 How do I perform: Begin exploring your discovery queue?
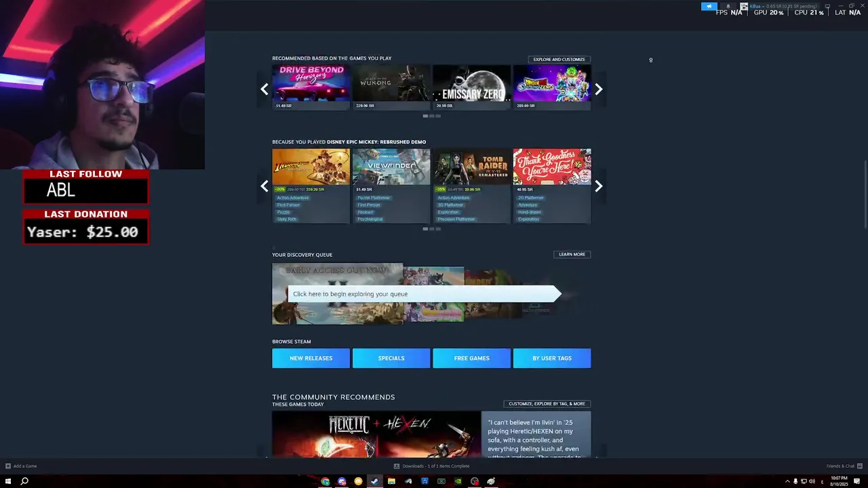pyautogui.click(x=425, y=293)
